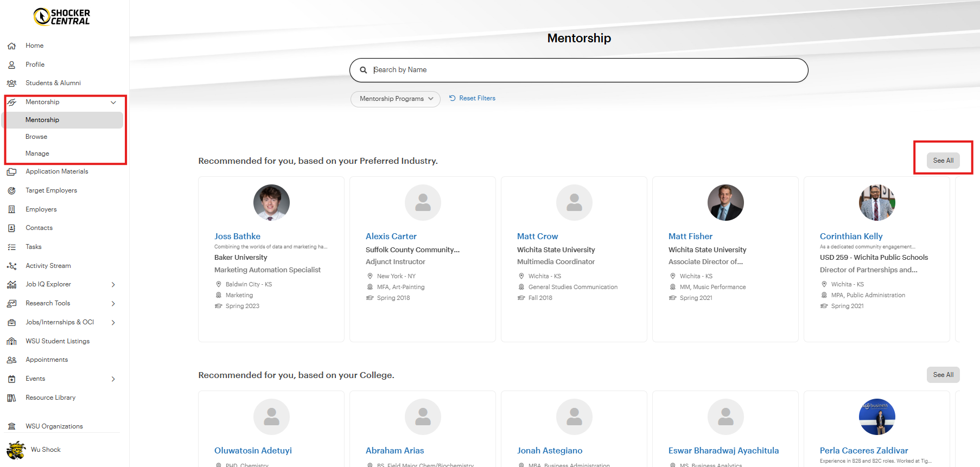Go to Wu Shock user menu
Image resolution: width=980 pixels, height=467 pixels.
pyautogui.click(x=34, y=450)
